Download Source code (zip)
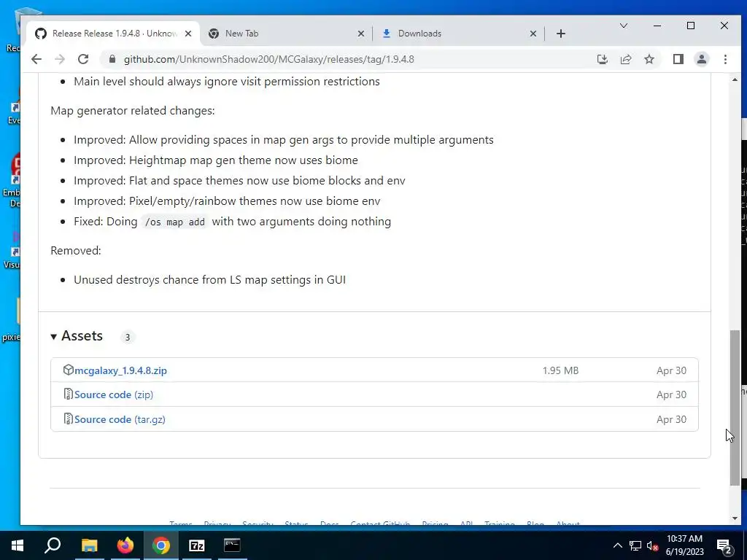The height and width of the screenshot is (560, 747). [114, 394]
